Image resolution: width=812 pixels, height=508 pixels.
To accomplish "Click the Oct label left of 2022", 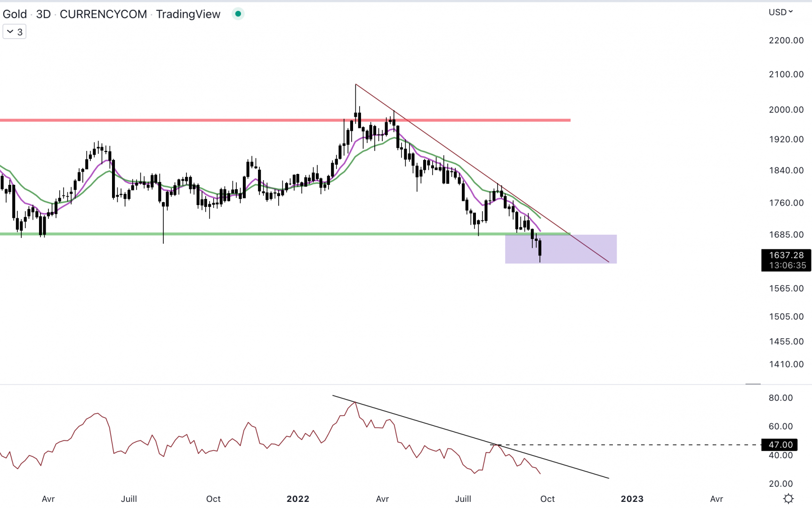I will [x=213, y=499].
